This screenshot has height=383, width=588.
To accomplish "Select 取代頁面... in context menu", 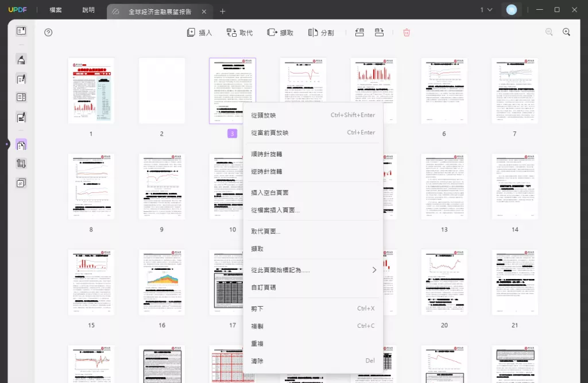I will click(x=313, y=231).
